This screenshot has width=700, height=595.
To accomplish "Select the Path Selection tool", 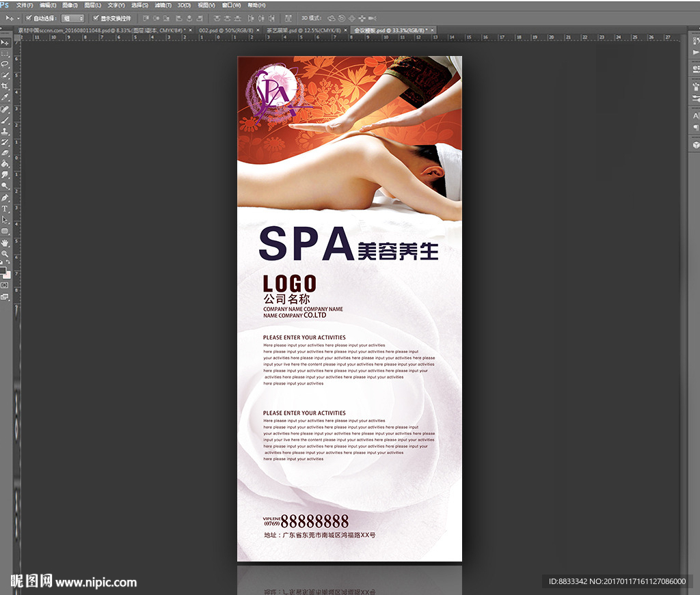I will point(5,220).
